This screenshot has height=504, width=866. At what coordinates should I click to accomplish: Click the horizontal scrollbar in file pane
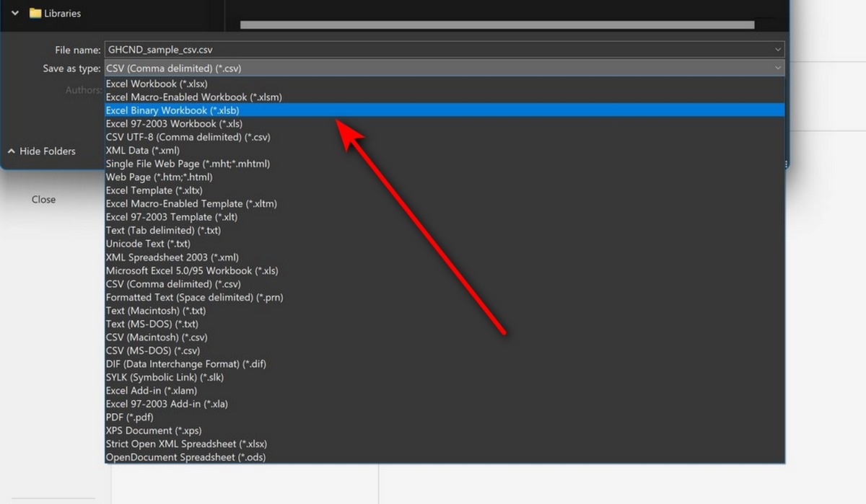(497, 25)
